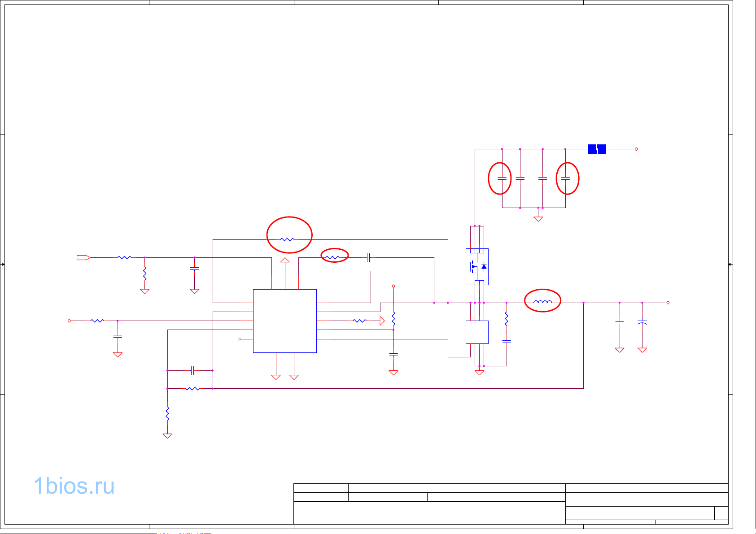The image size is (756, 534).
Task: Click the polarized capacitor with curved plate
Action: pos(642,323)
